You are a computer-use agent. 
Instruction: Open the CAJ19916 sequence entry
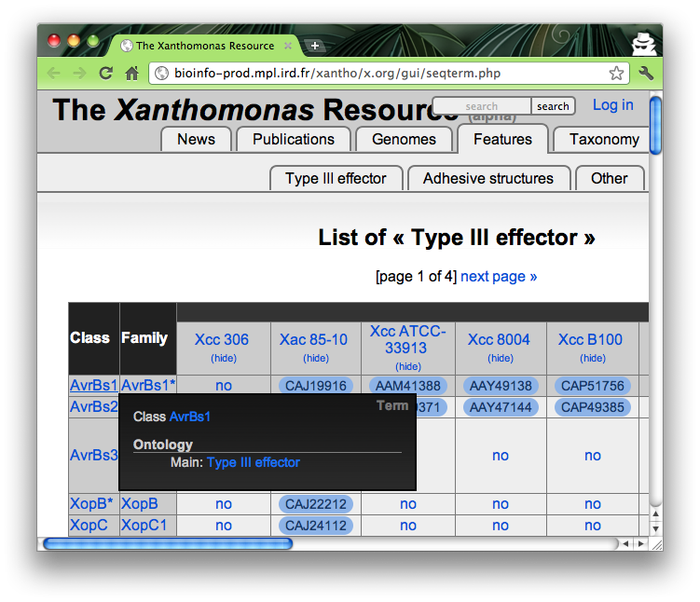(x=316, y=386)
